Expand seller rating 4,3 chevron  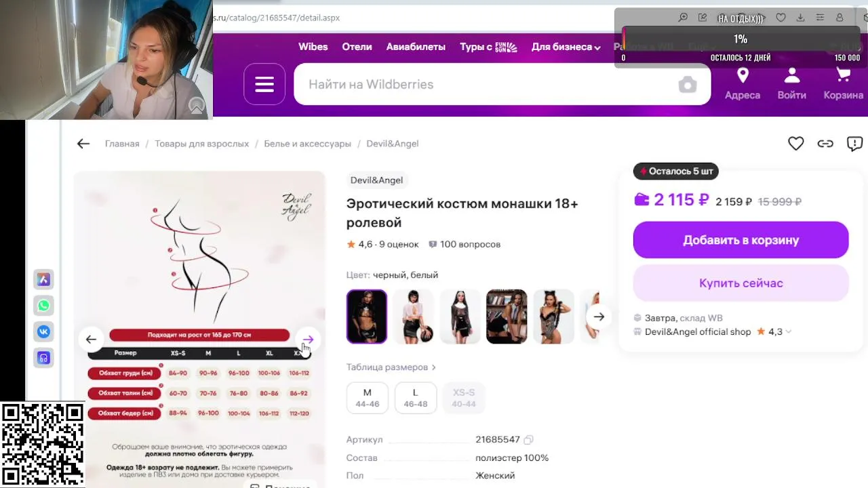[788, 332]
